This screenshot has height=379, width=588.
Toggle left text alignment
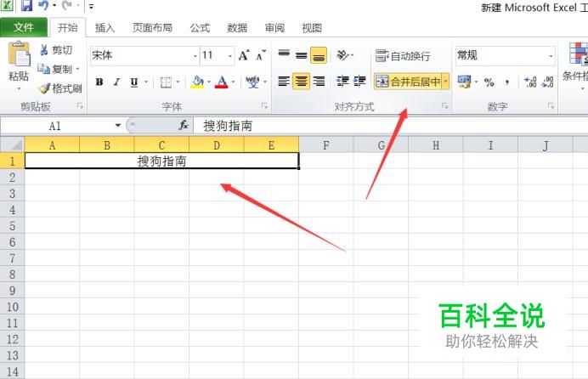click(x=284, y=81)
